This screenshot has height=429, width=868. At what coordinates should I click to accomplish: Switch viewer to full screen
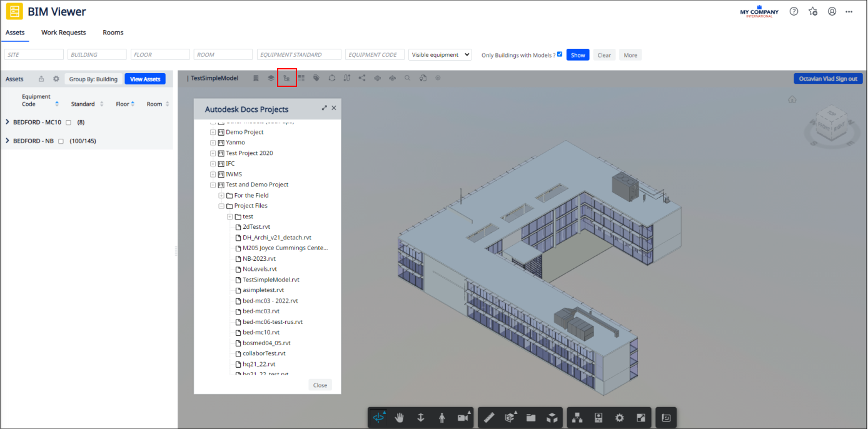pos(641,418)
